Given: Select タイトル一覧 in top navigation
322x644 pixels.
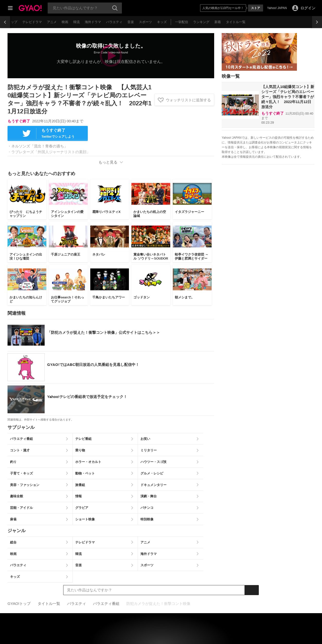Looking at the screenshot, I should (235, 22).
